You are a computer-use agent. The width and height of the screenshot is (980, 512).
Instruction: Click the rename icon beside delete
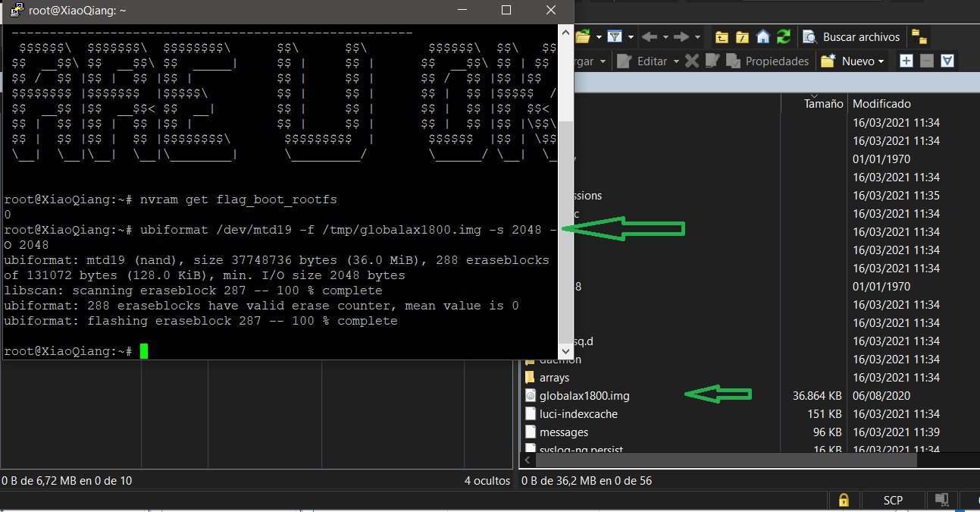711,61
